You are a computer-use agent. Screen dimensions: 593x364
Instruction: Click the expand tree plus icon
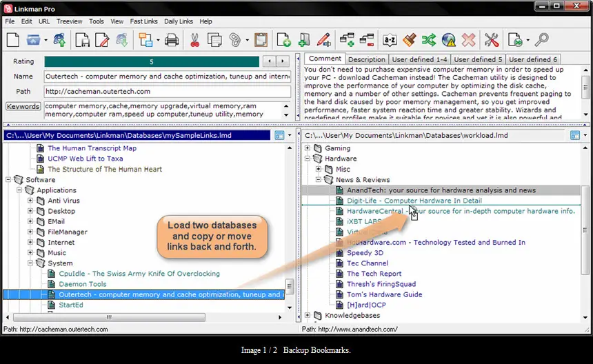coord(347,40)
